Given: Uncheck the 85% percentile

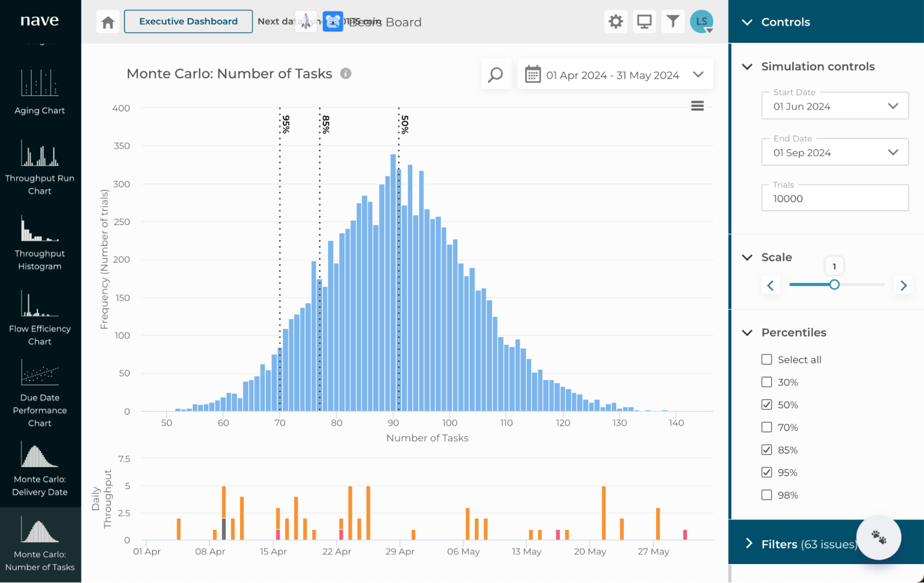Looking at the screenshot, I should click(x=766, y=449).
